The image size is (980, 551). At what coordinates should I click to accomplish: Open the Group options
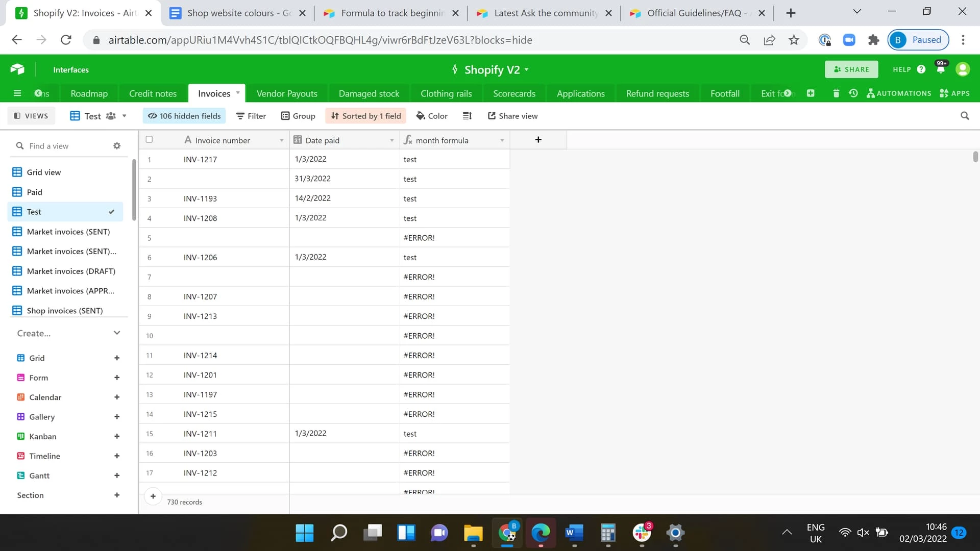click(x=298, y=116)
